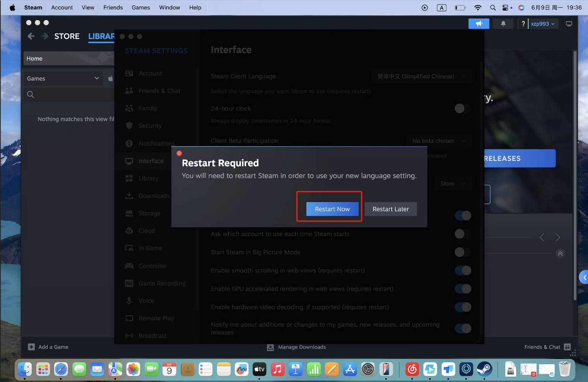The height and width of the screenshot is (382, 588).
Task: Open the Window menu
Action: point(170,7)
